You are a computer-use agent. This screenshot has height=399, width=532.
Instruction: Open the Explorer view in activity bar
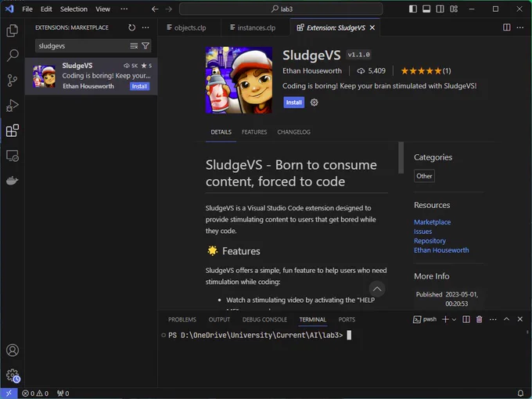(x=13, y=31)
